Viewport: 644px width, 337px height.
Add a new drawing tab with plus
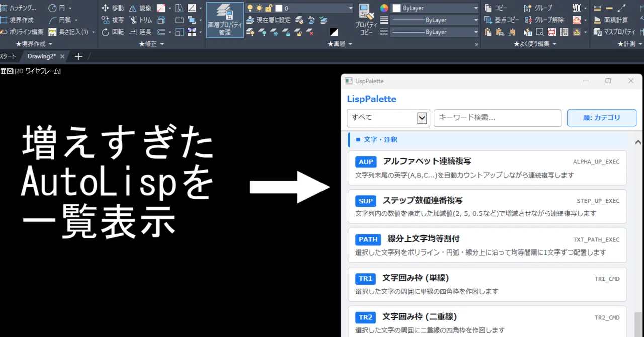(x=78, y=56)
